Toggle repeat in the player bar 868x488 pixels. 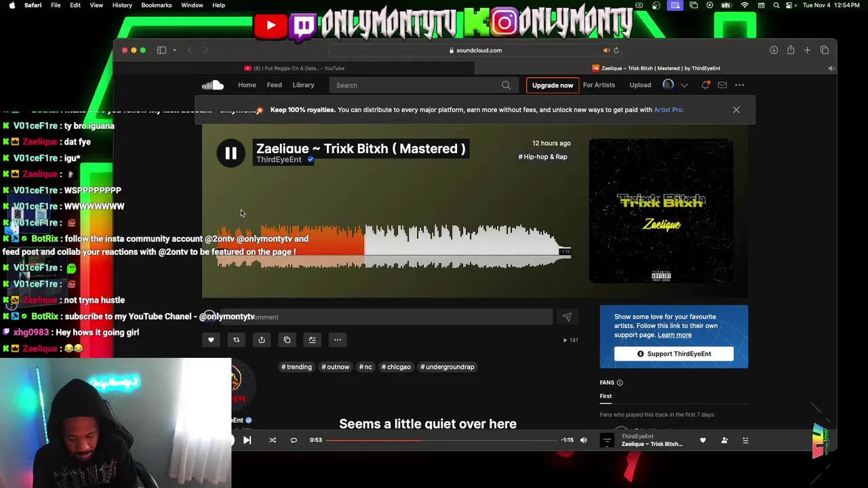[294, 440]
